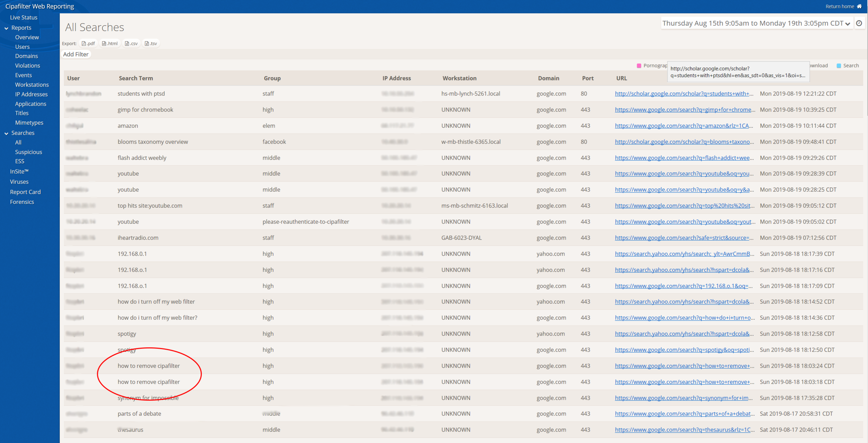The image size is (868, 443).
Task: Open the date range dropdown
Action: click(x=757, y=23)
